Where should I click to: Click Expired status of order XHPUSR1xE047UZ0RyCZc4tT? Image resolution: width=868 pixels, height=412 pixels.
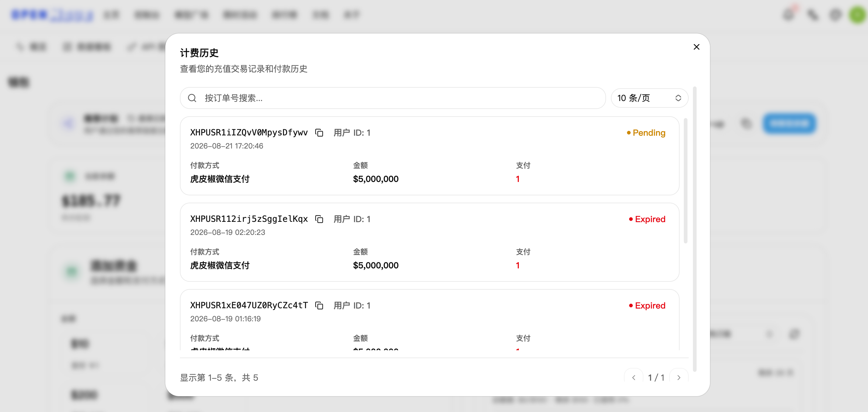click(x=647, y=306)
